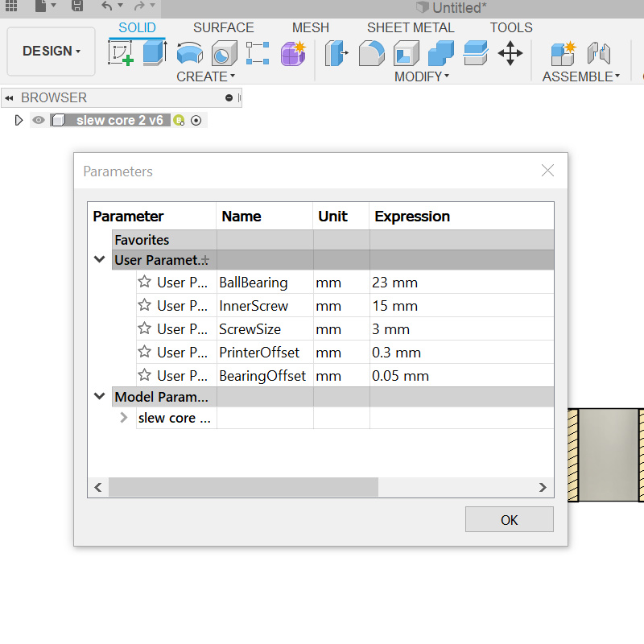Select the New Component tool
This screenshot has width=644, height=644.
[x=563, y=53]
